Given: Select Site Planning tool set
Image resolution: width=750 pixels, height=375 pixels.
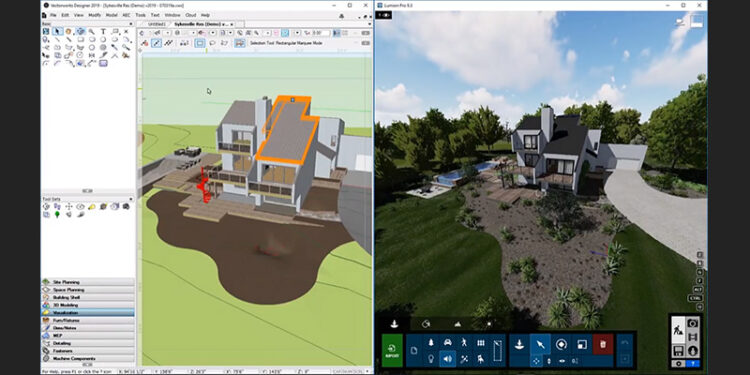Looking at the screenshot, I should tap(88, 282).
